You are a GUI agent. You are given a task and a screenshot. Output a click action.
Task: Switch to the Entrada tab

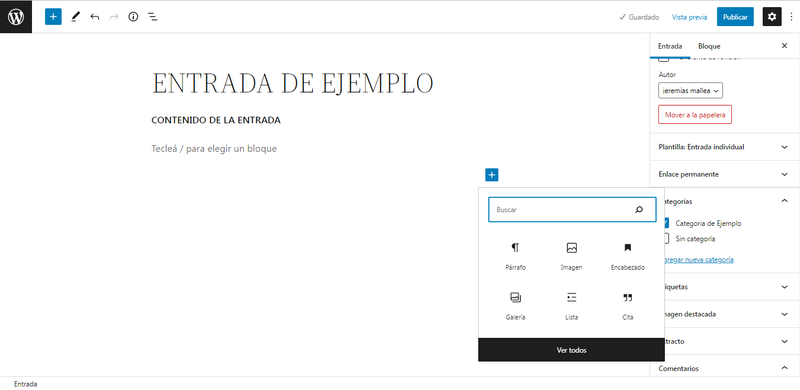(670, 46)
